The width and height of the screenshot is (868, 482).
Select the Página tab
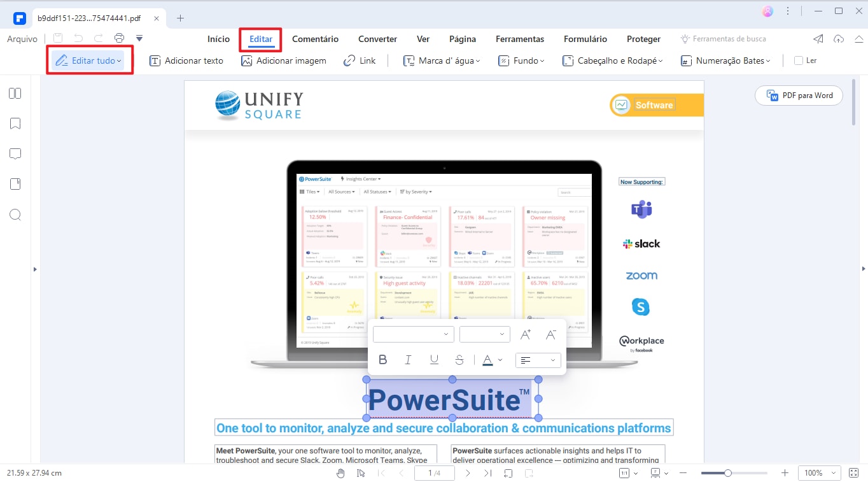point(463,39)
